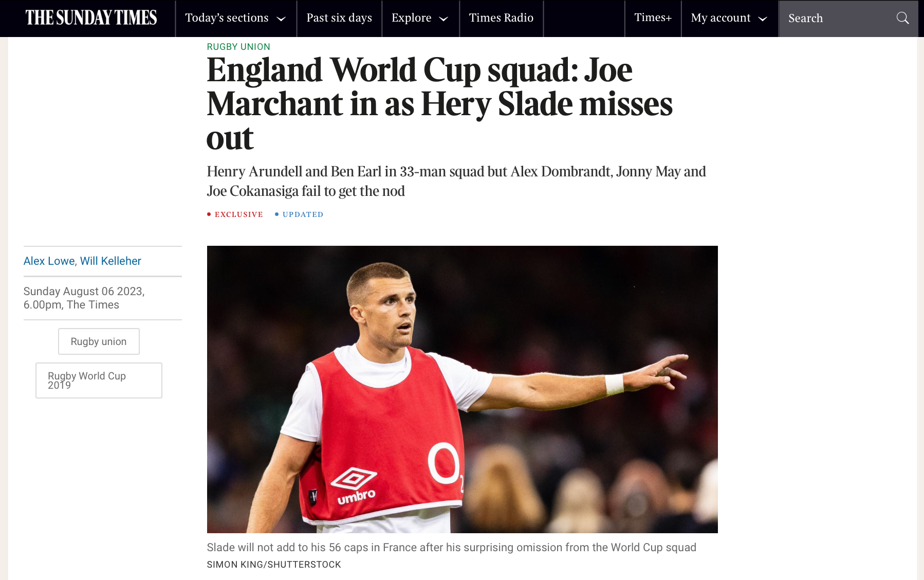This screenshot has height=580, width=924.
Task: Open The Sunday Times homepage logo
Action: point(91,18)
